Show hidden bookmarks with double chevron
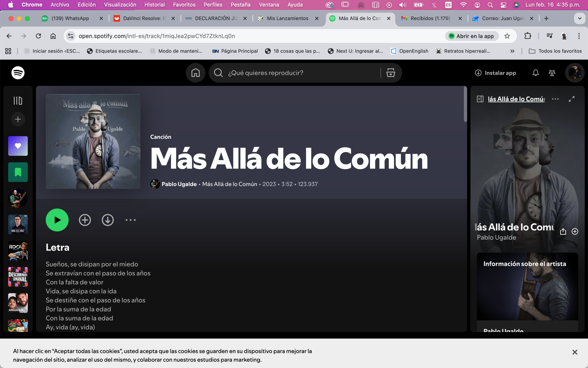The image size is (588, 368). click(512, 51)
